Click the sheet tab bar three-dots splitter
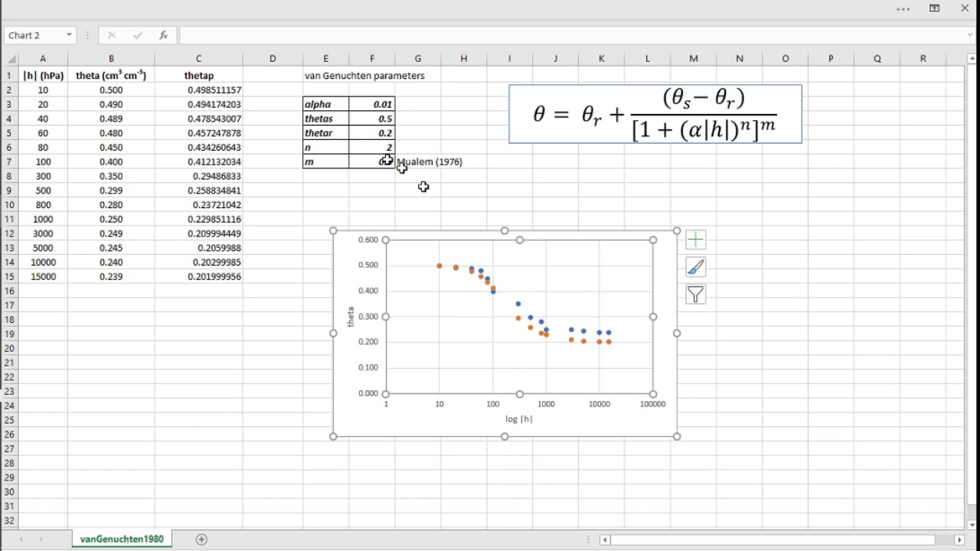980x551 pixels. click(588, 540)
